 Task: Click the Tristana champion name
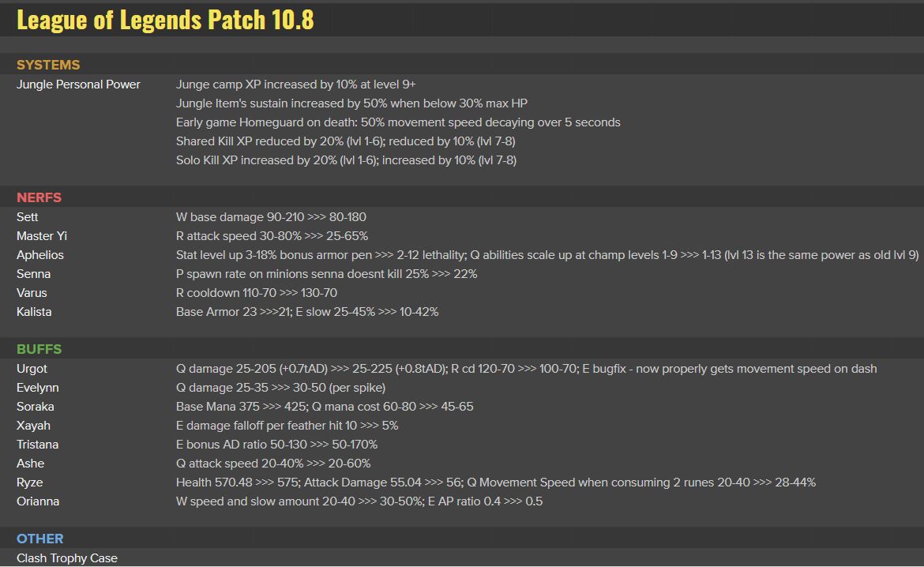point(38,444)
